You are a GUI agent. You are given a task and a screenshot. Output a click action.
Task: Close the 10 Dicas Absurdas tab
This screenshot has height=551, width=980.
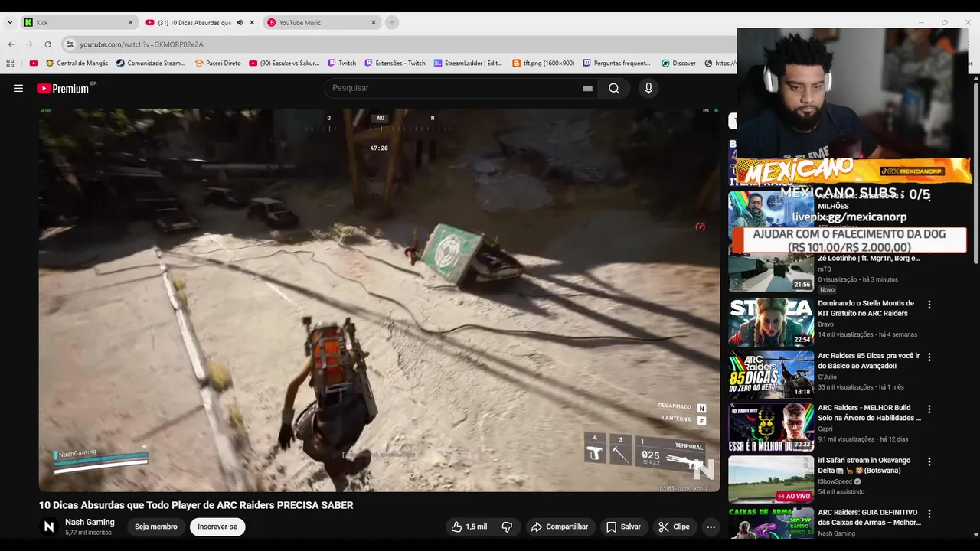[x=252, y=22]
